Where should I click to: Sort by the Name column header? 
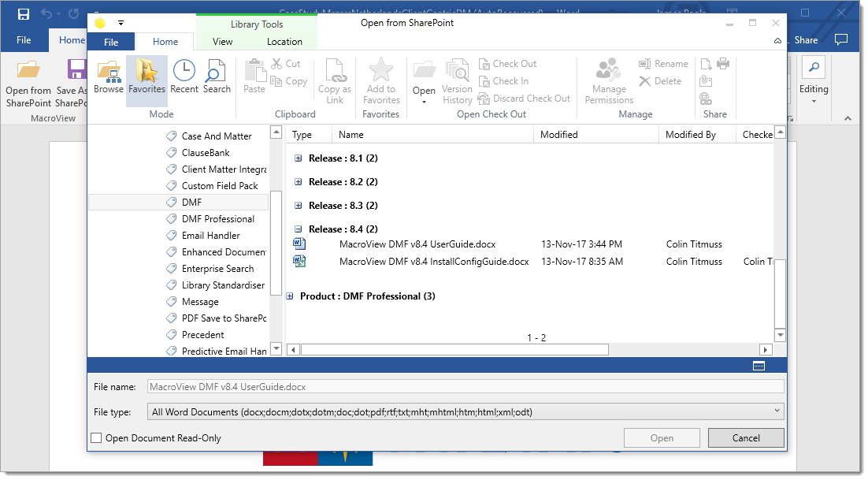coord(432,135)
